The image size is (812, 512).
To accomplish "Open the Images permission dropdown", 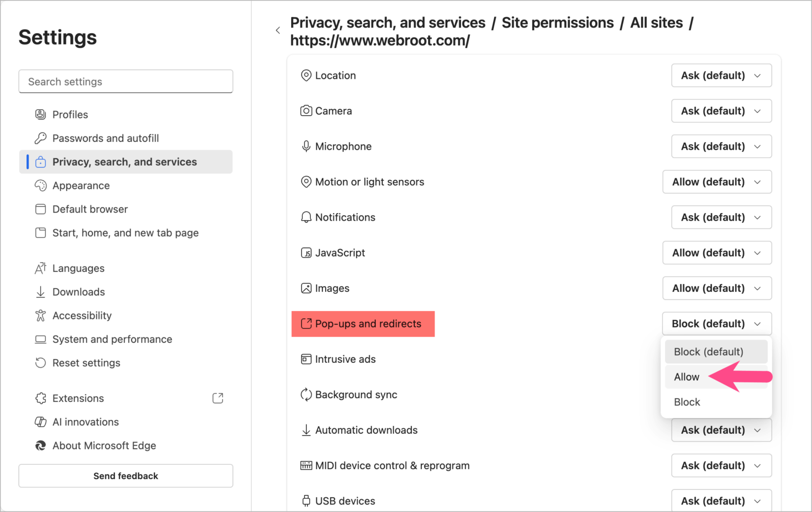I will click(717, 288).
